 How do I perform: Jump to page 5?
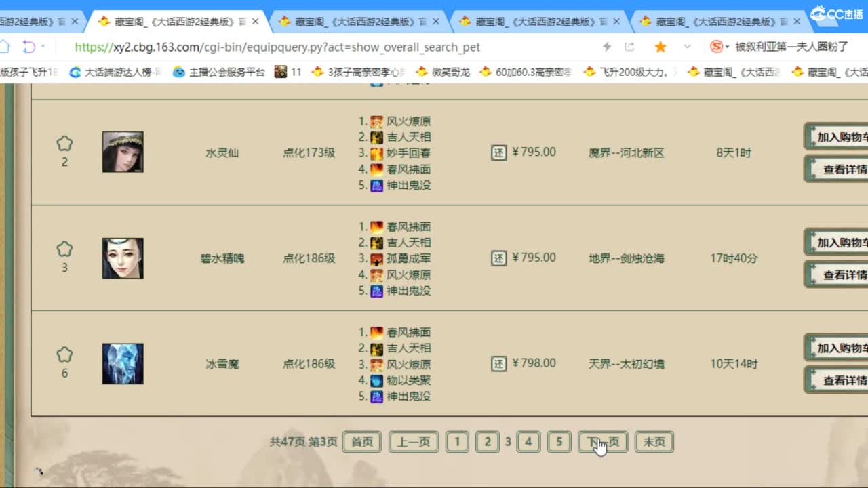point(559,442)
